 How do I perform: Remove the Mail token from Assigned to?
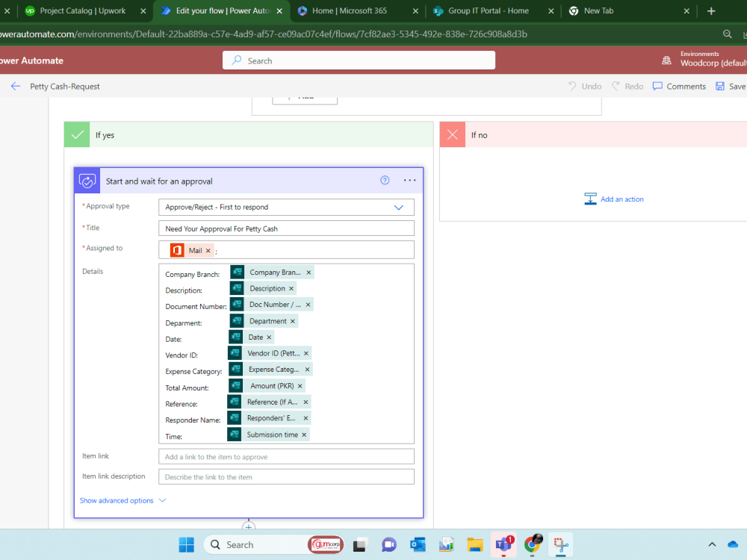click(208, 250)
